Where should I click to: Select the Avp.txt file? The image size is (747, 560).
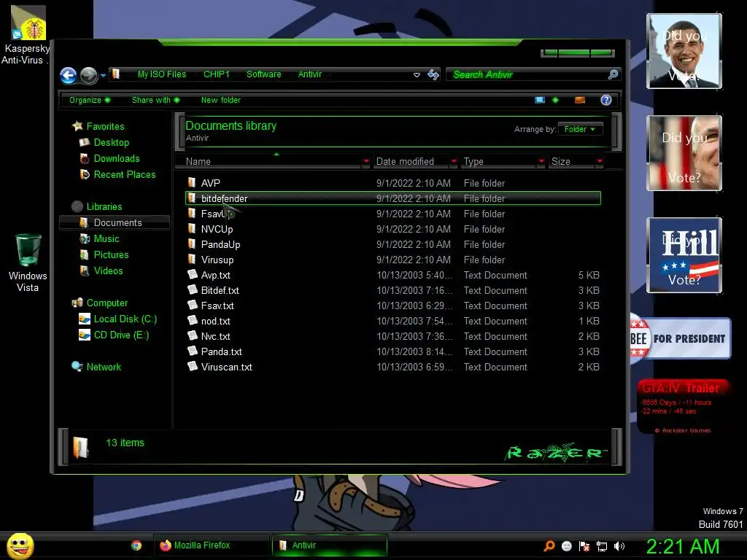393,275
